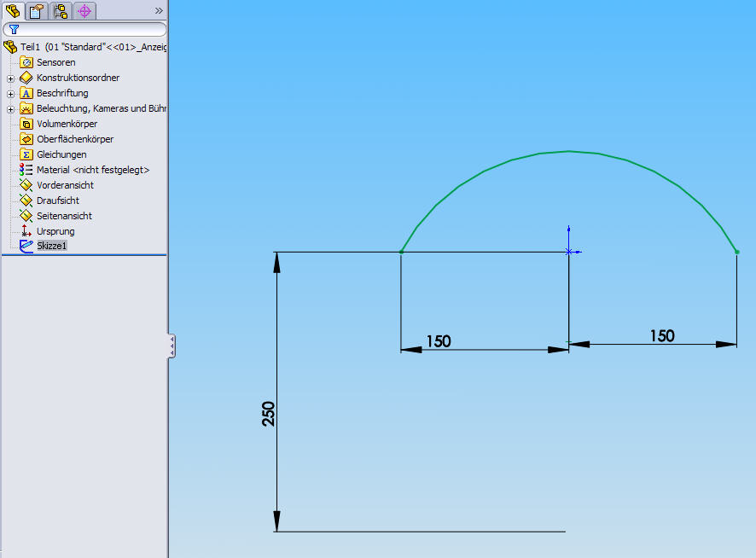
Task: Click the Konstruktionsordner folder icon
Action: 26,78
